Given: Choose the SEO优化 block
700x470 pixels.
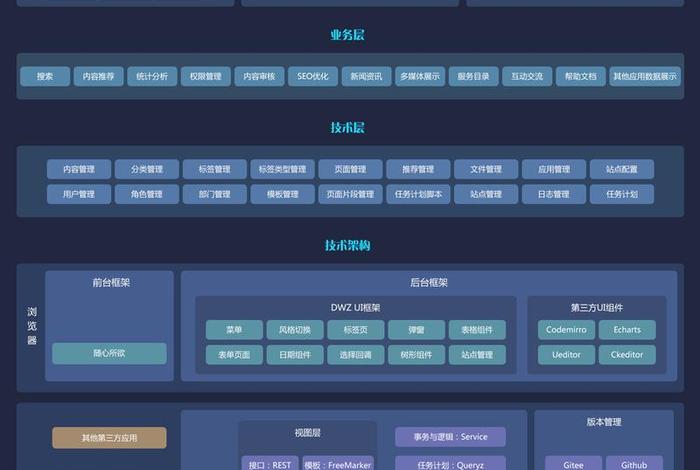Looking at the screenshot, I should [x=313, y=76].
